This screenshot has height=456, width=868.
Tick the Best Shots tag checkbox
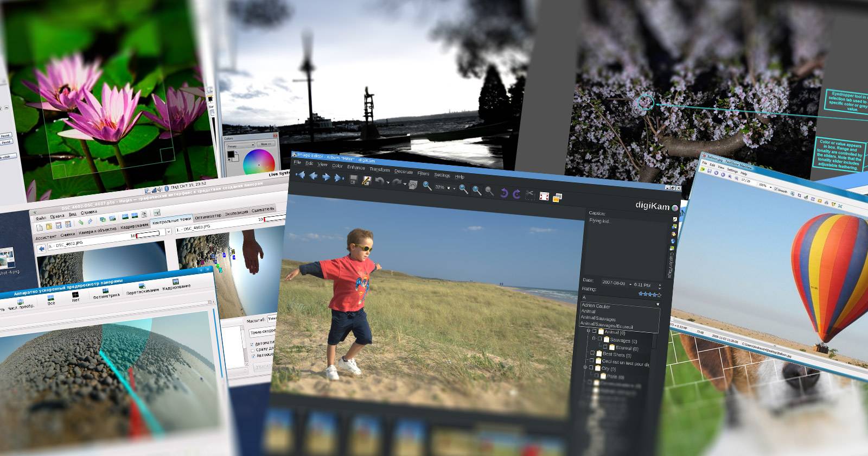[x=592, y=353]
